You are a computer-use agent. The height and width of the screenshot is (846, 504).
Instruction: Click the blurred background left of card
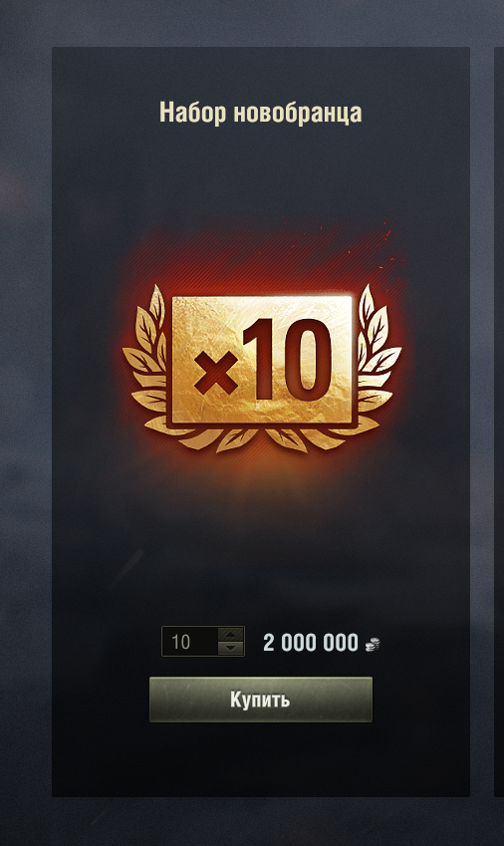[x=25, y=422]
